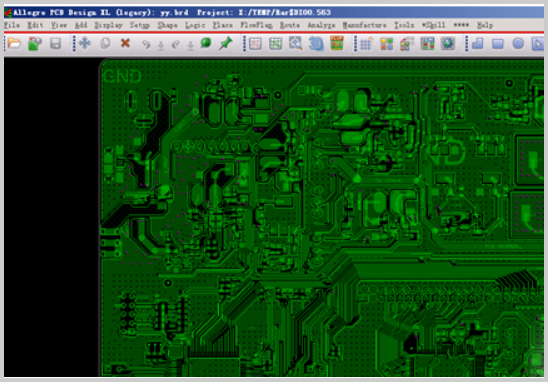The image size is (548, 382).
Task: Select the Add rectangle shape icon
Action: (x=498, y=44)
